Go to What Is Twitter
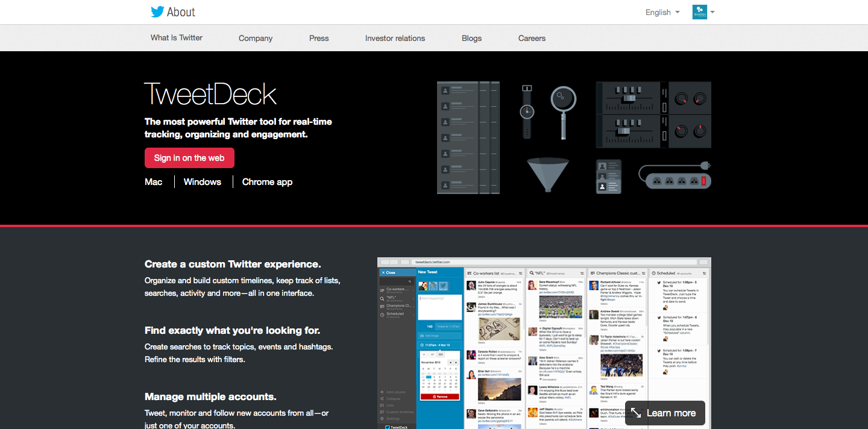 (177, 38)
